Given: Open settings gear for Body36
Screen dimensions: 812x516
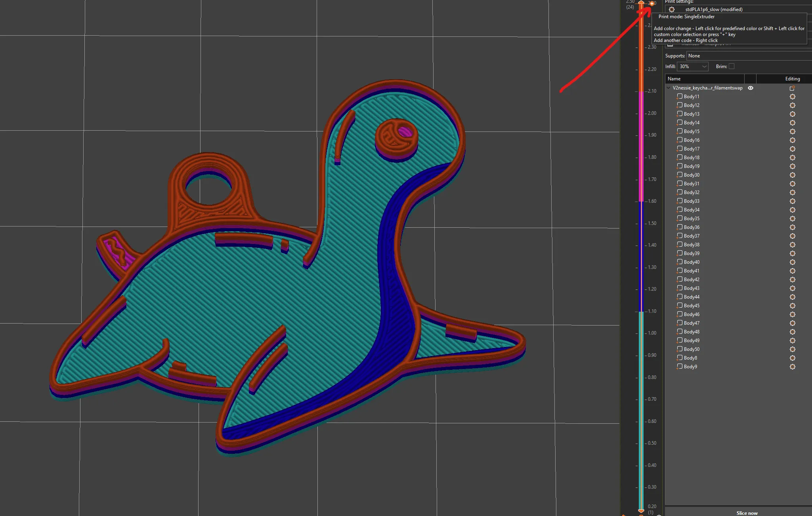Looking at the screenshot, I should pyautogui.click(x=793, y=227).
